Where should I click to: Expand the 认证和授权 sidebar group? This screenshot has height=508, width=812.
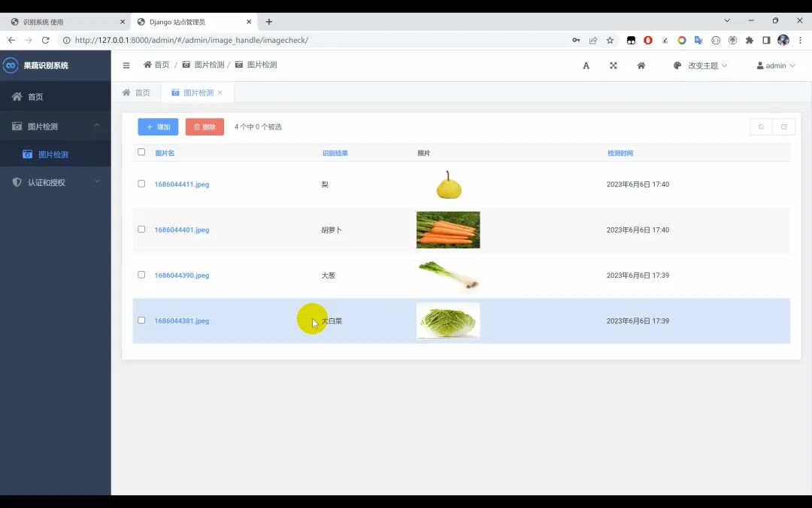pos(56,182)
